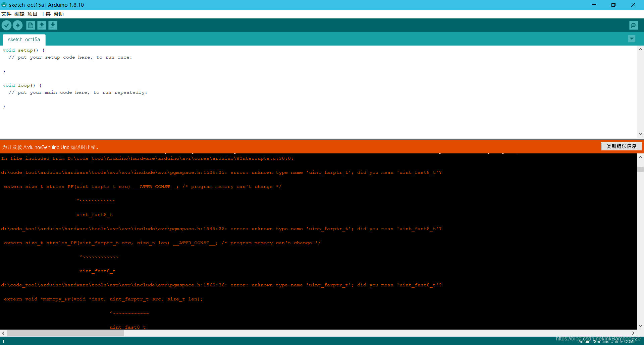Viewport: 644px width, 345px height.
Task: Open the 帮助 menu
Action: pos(59,14)
